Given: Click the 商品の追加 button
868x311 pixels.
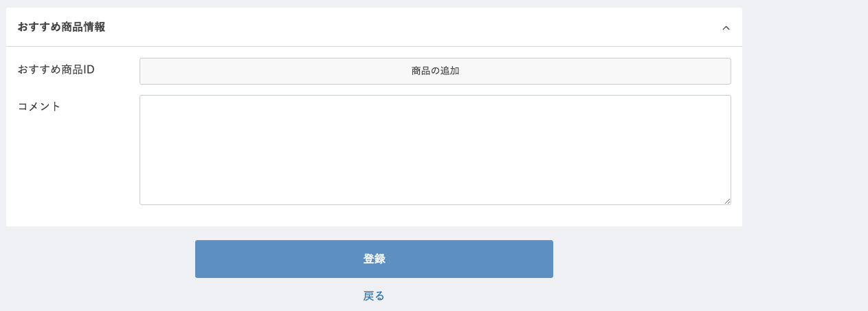Looking at the screenshot, I should tap(435, 71).
